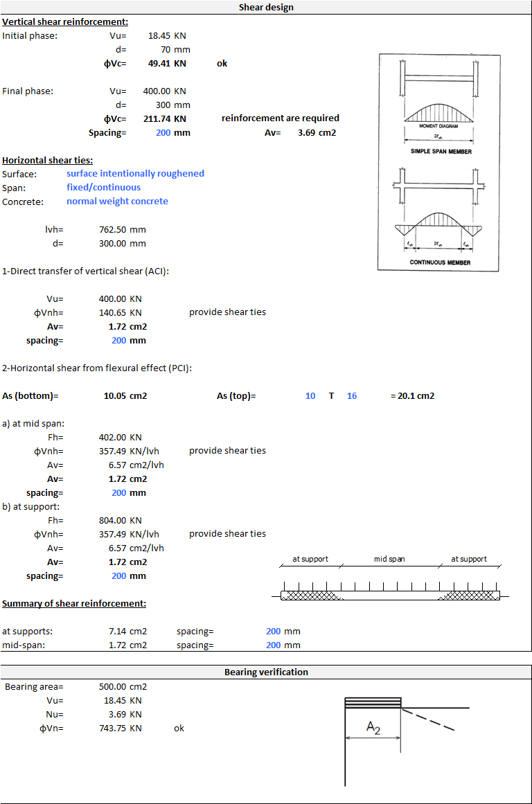Select ϕVnh value 140.65 KN
This screenshot has width=532, height=804.
click(120, 313)
